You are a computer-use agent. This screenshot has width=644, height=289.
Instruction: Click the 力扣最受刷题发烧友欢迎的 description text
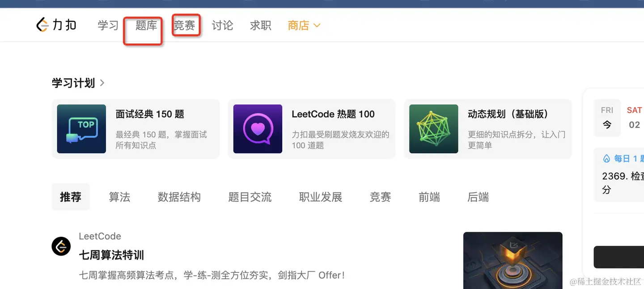[x=341, y=140]
